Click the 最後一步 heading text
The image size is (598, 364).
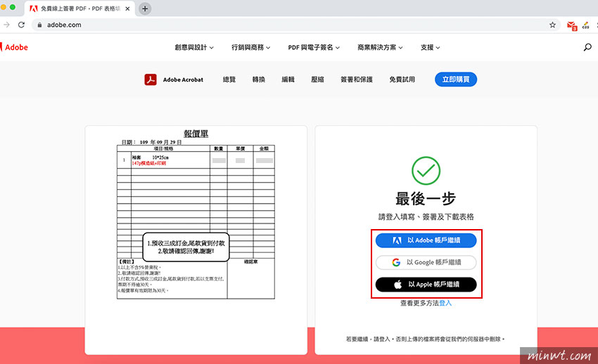coord(426,199)
